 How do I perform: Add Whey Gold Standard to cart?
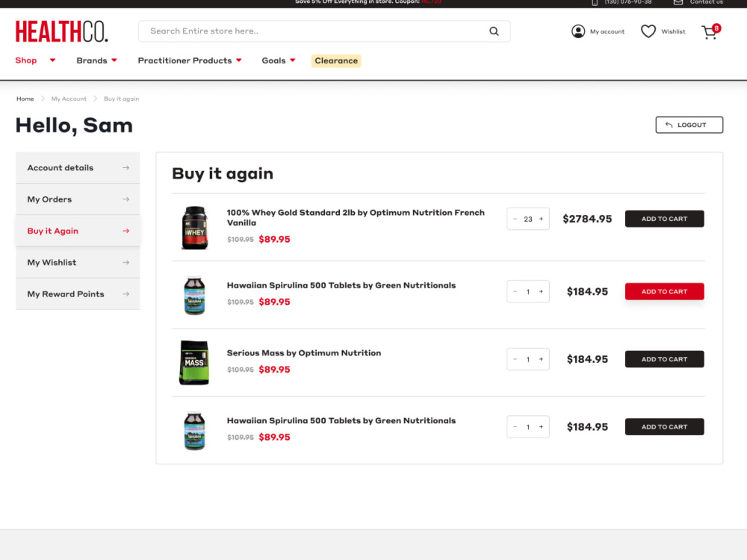[664, 219]
